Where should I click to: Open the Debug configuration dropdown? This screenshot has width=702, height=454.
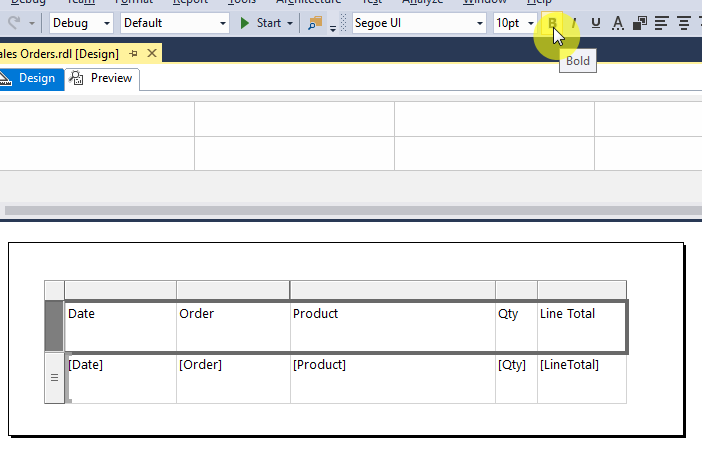point(82,23)
